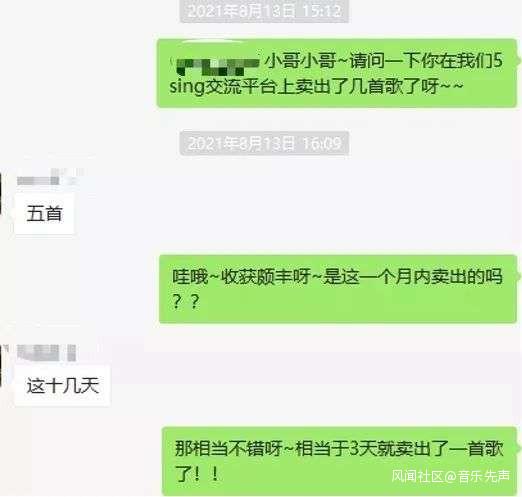Tap the pixelated @mention in first message
Image resolution: width=522 pixels, height=497 pixels.
click(x=218, y=66)
